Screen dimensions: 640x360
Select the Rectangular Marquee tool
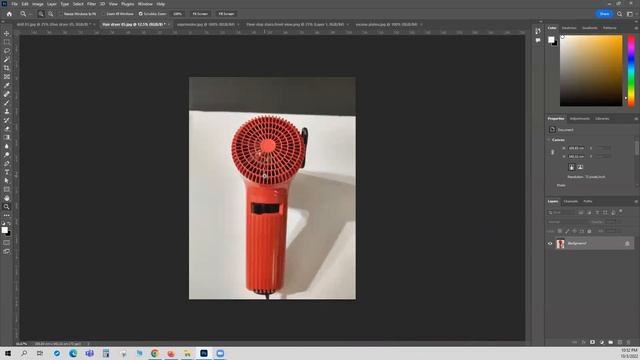(7, 42)
